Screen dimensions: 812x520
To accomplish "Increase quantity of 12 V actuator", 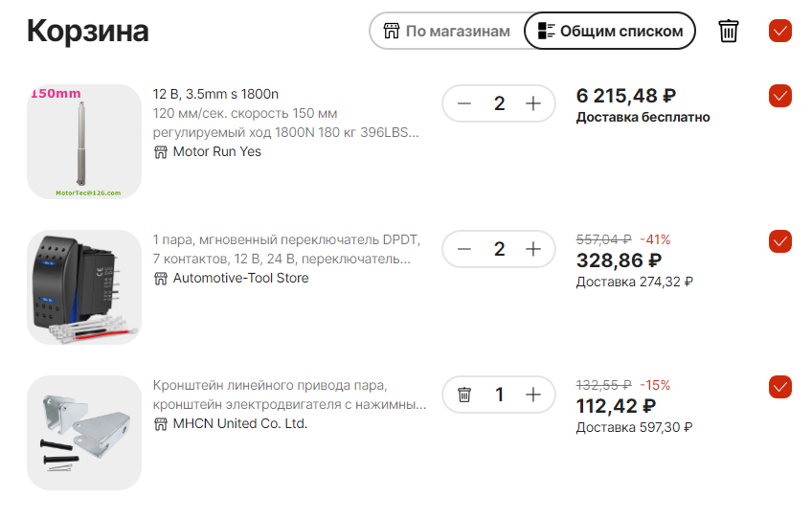I will (534, 103).
